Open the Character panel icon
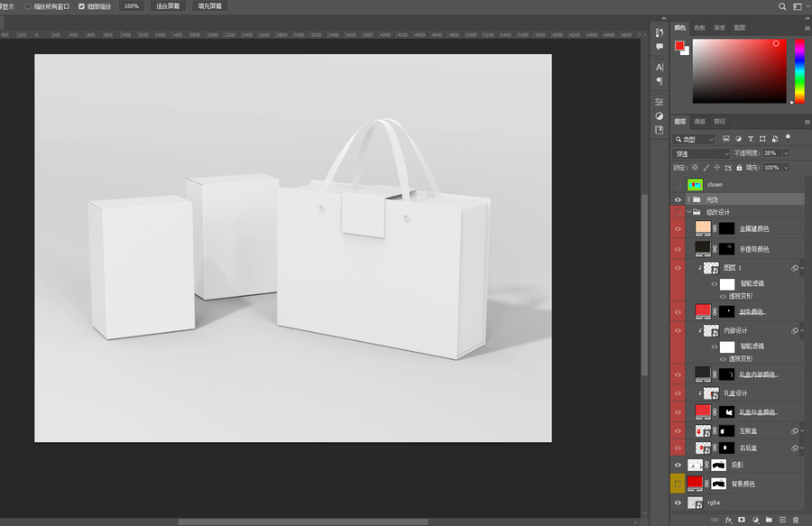Image resolution: width=812 pixels, height=526 pixels. click(660, 67)
